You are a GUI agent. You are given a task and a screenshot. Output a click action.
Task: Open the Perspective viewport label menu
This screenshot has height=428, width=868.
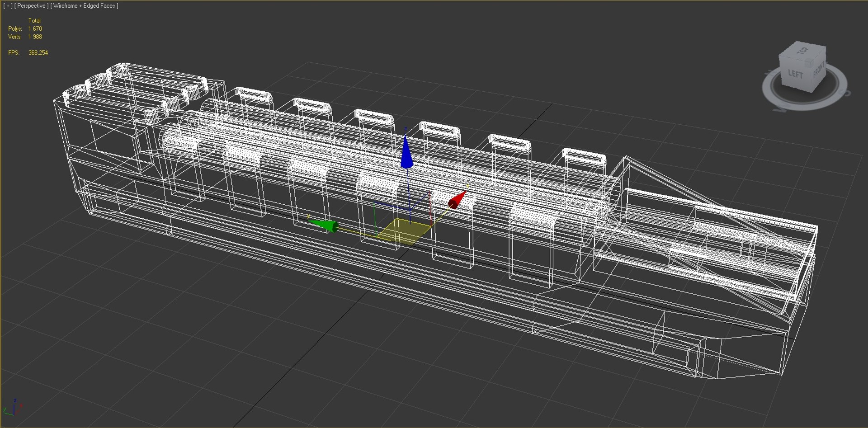click(x=31, y=6)
